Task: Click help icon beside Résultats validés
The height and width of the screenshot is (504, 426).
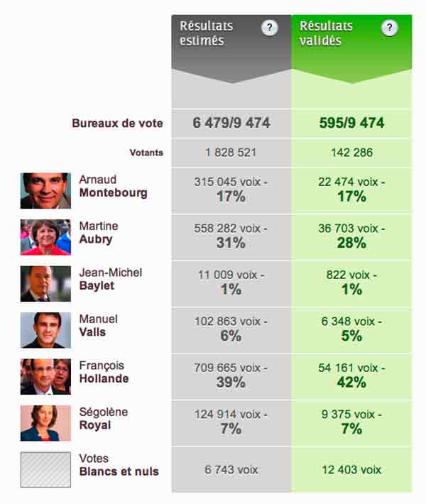Action: pos(389,28)
